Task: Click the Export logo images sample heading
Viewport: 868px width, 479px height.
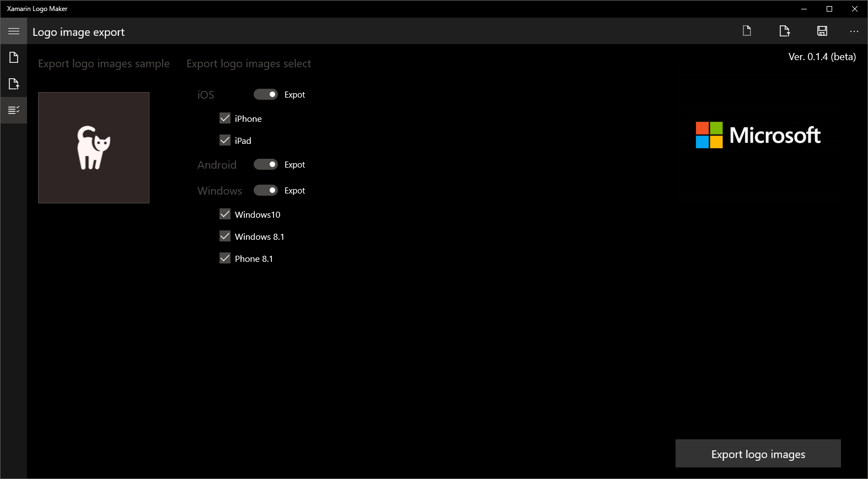Action: (x=104, y=63)
